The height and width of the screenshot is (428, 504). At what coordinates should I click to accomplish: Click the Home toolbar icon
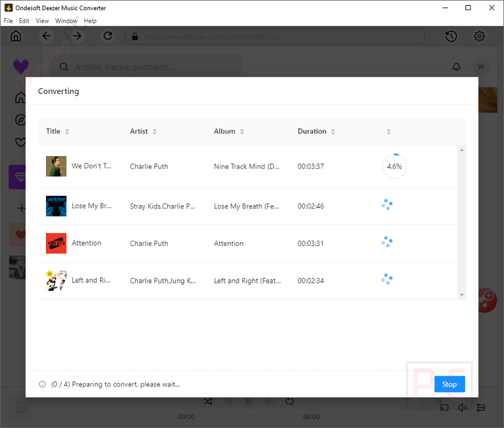(16, 36)
